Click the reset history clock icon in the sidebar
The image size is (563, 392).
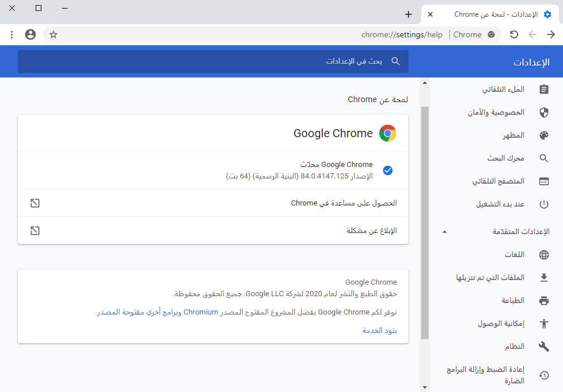click(x=544, y=375)
